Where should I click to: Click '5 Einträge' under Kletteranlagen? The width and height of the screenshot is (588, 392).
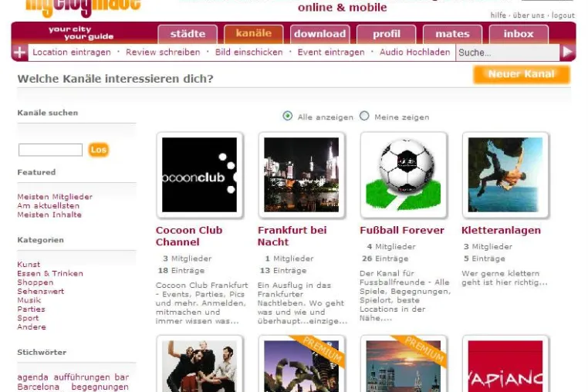pos(485,259)
